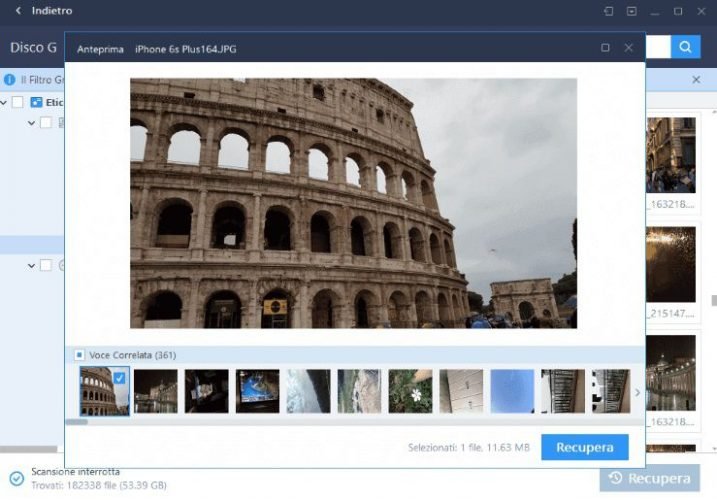The image size is (717, 500).
Task: Go back with the Indietro arrow
Action: (19, 11)
